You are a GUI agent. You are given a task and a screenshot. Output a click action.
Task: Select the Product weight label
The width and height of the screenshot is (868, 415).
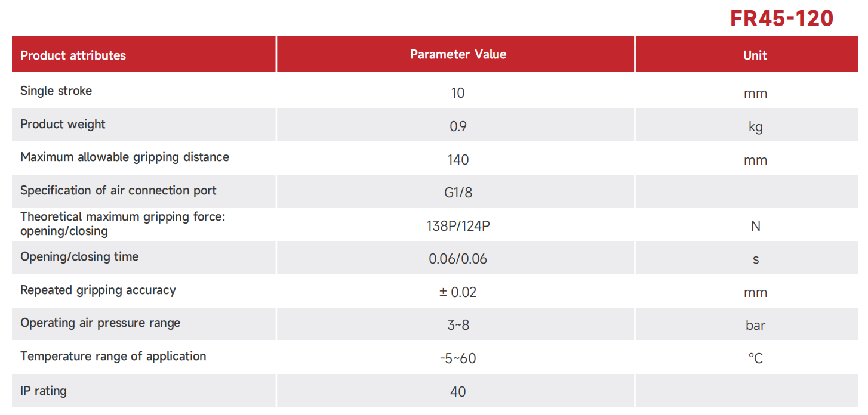63,124
